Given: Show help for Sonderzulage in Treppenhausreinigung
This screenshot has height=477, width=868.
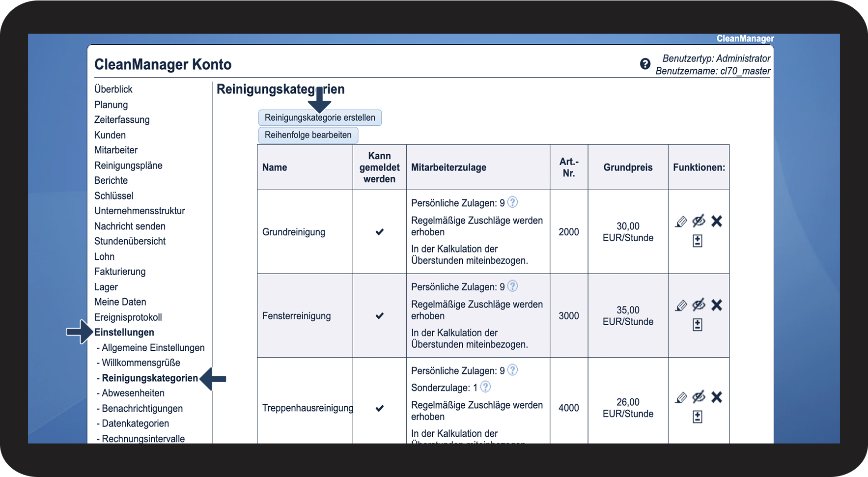Looking at the screenshot, I should [x=485, y=387].
